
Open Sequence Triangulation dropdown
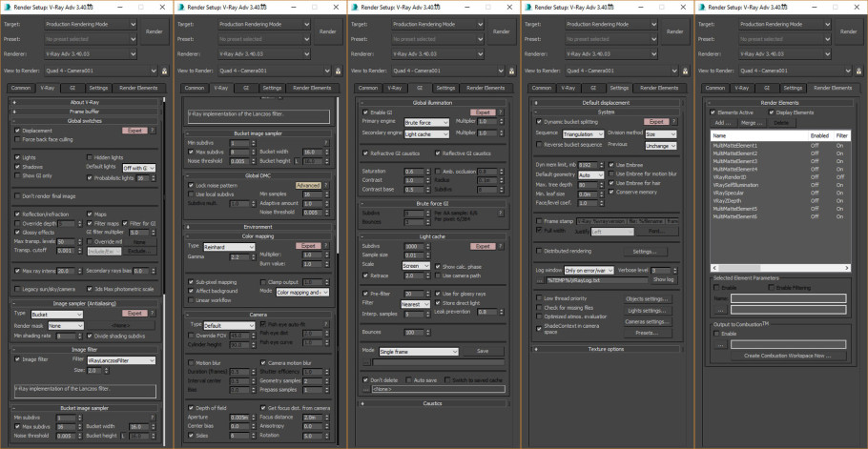pos(584,134)
